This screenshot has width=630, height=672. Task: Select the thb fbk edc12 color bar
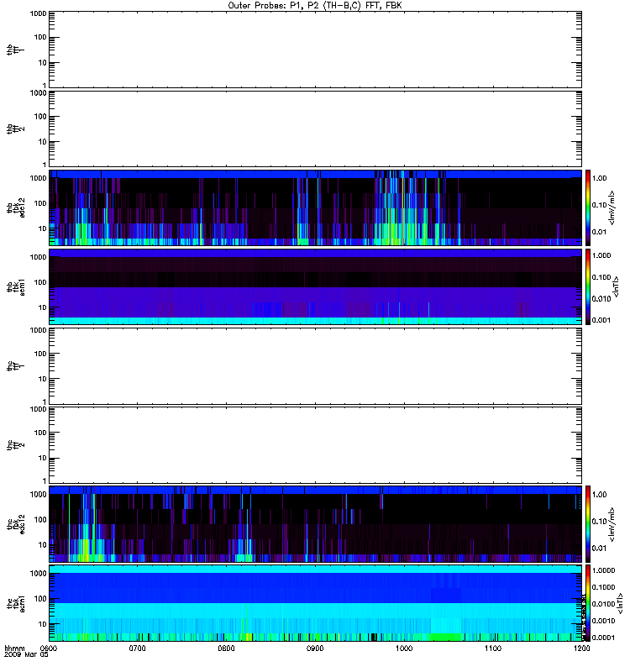[587, 207]
